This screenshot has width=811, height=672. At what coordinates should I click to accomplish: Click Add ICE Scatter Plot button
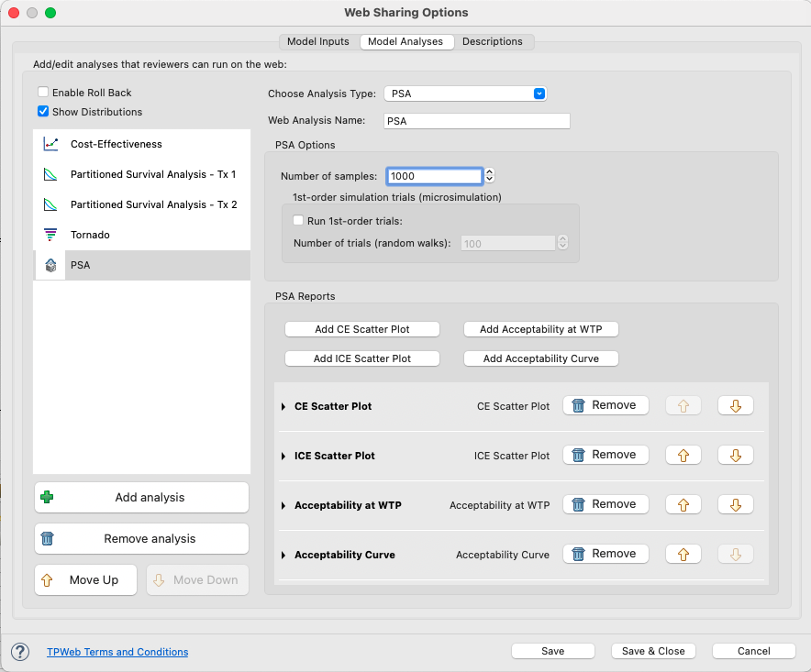point(362,358)
